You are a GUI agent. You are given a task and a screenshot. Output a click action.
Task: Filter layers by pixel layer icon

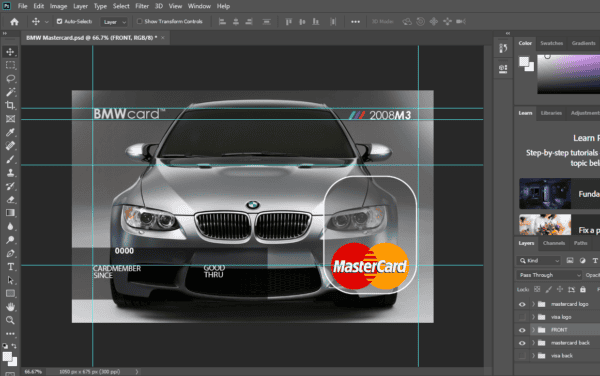click(x=570, y=260)
